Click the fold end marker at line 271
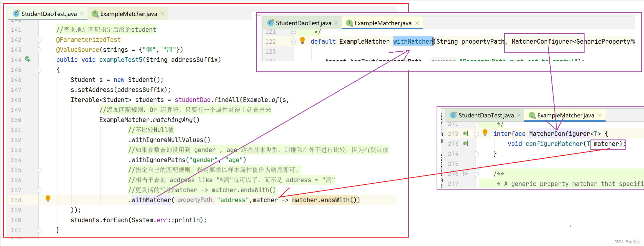The image size is (644, 246). point(476,124)
